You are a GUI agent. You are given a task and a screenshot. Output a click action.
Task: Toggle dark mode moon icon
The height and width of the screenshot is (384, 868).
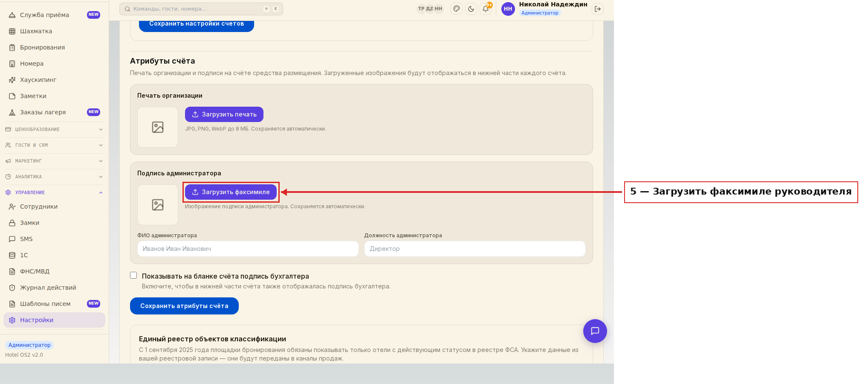point(471,9)
